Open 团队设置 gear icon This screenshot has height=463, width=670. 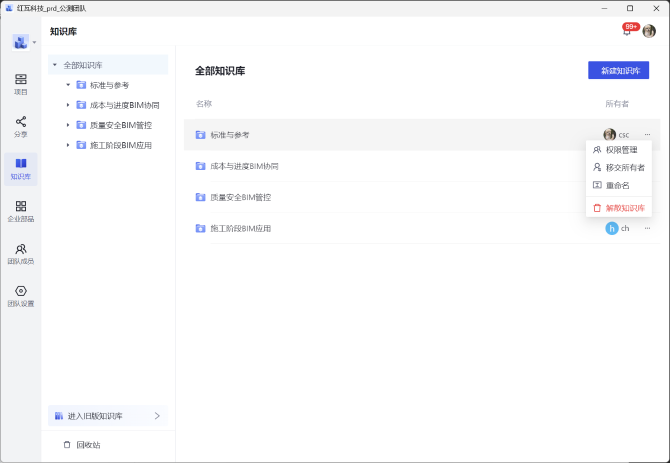click(20, 296)
